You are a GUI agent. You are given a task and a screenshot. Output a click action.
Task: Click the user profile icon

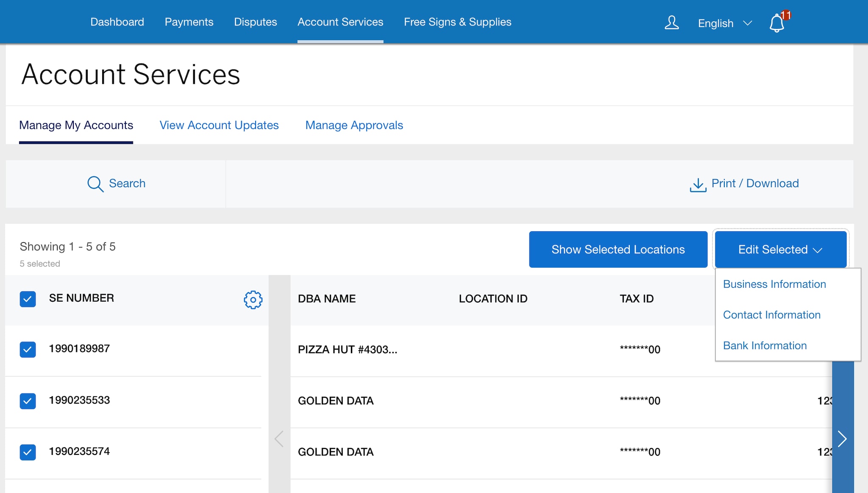click(671, 22)
